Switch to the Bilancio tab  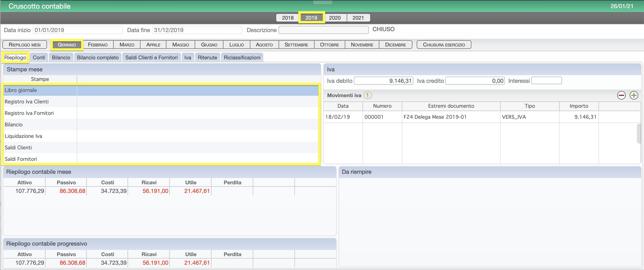pyautogui.click(x=61, y=58)
